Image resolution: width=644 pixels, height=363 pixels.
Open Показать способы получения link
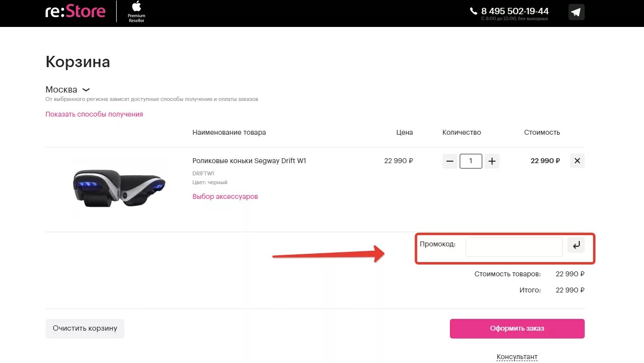[94, 114]
